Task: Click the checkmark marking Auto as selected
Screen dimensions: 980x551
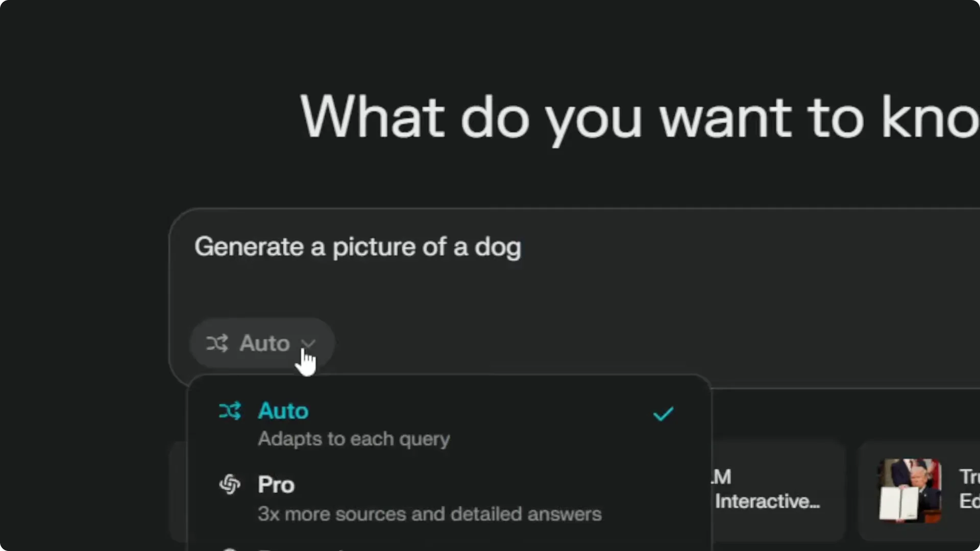Action: pyautogui.click(x=663, y=414)
